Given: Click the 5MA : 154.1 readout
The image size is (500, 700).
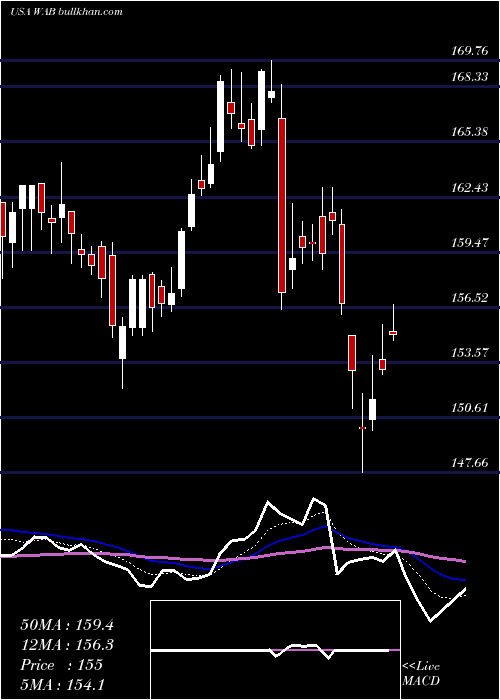Looking at the screenshot, I should [62, 684].
